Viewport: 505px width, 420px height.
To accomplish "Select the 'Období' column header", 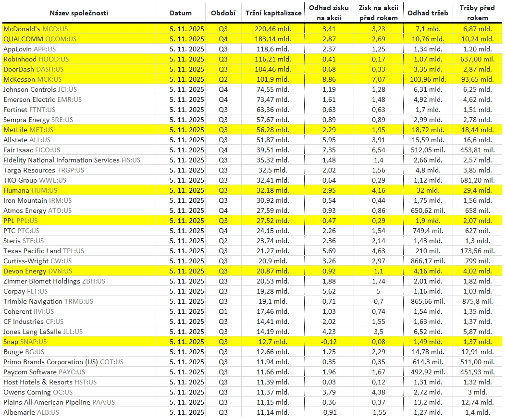I will click(x=223, y=13).
